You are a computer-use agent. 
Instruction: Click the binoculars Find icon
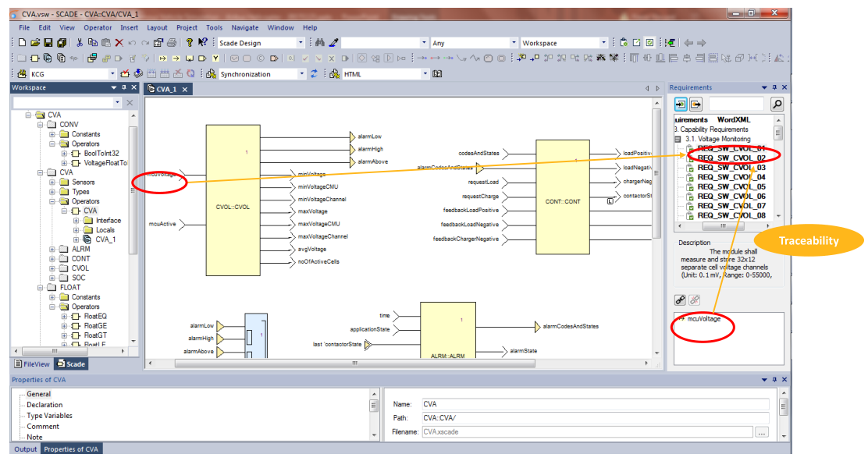tap(320, 43)
